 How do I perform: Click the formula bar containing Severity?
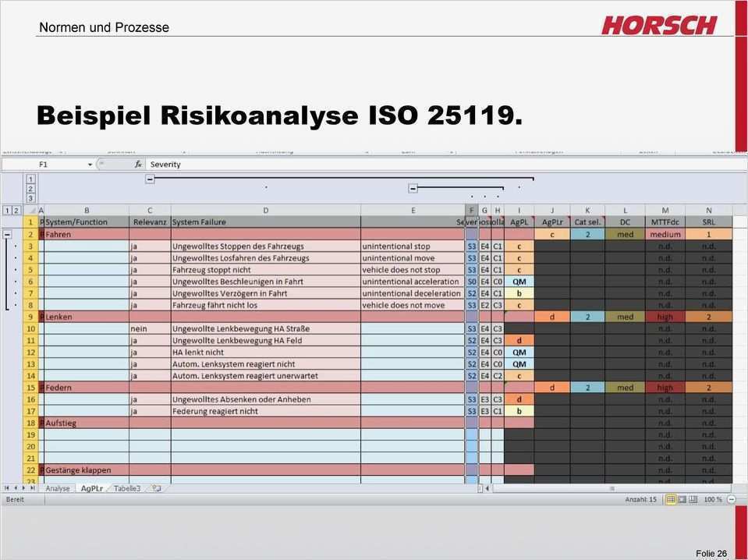(x=445, y=165)
